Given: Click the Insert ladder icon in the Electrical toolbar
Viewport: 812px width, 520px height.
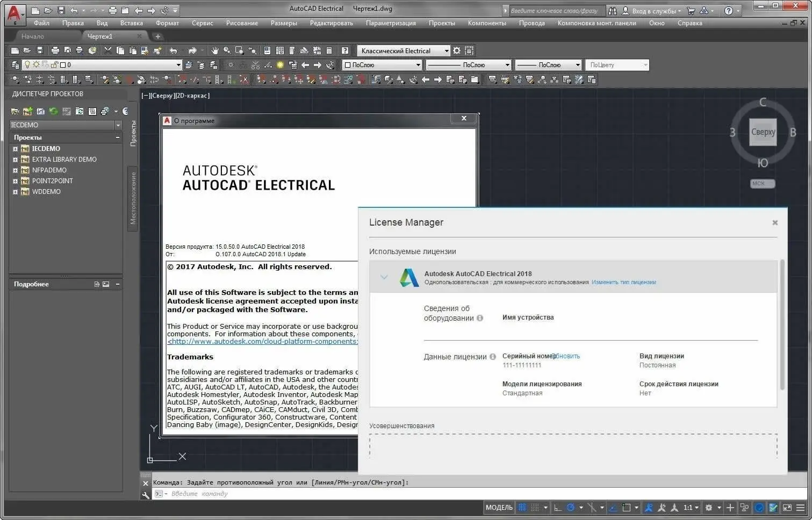Looking at the screenshot, I should 218,80.
